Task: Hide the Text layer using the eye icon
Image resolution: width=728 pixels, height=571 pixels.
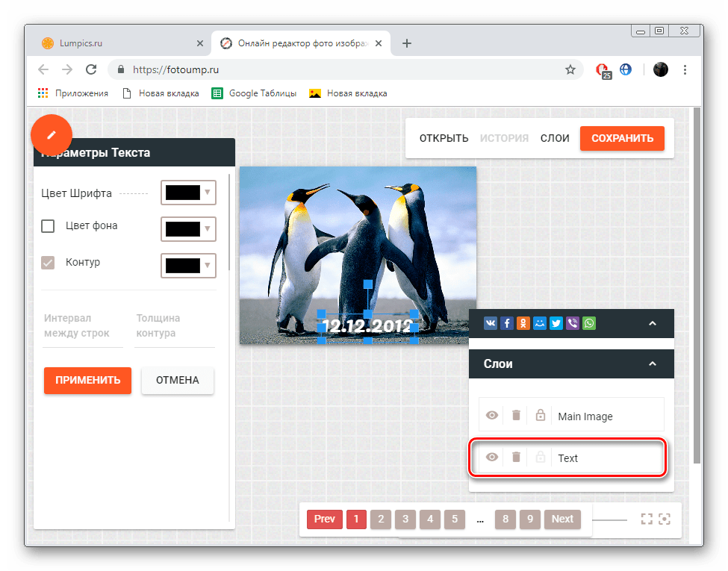Action: (x=492, y=458)
